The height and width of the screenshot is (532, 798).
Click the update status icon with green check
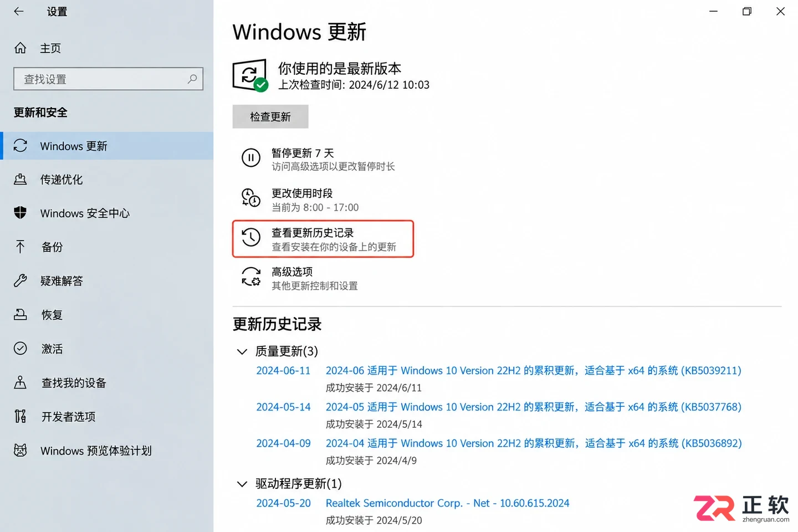250,75
